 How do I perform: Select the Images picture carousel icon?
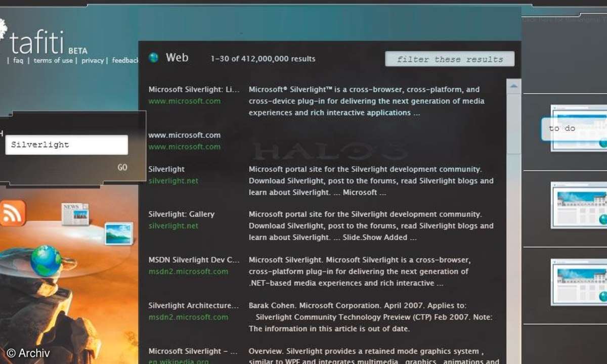[119, 234]
